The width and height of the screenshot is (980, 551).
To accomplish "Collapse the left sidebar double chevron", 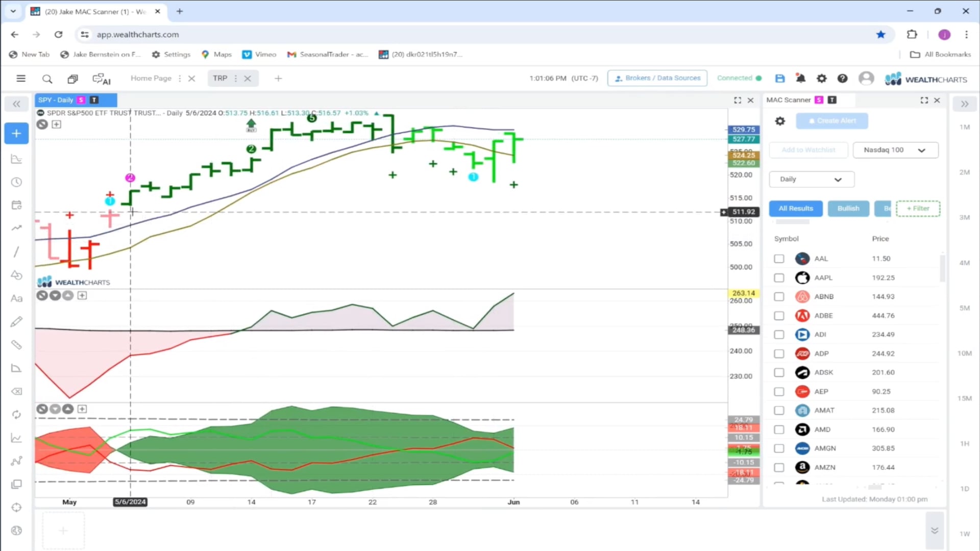I will (16, 104).
